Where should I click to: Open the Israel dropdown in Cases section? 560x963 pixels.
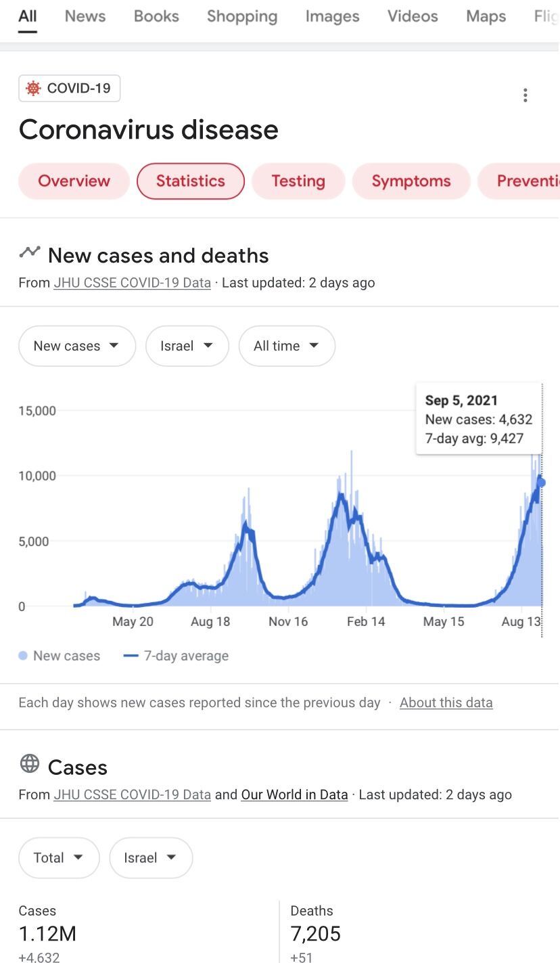(x=150, y=857)
